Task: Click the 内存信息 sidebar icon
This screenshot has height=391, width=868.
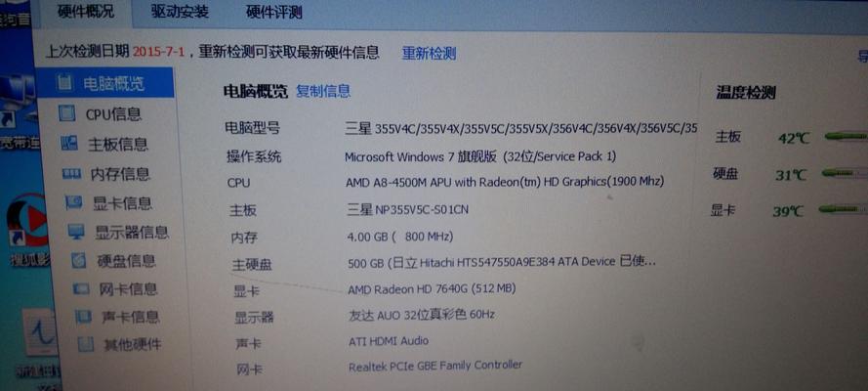Action: [71, 174]
